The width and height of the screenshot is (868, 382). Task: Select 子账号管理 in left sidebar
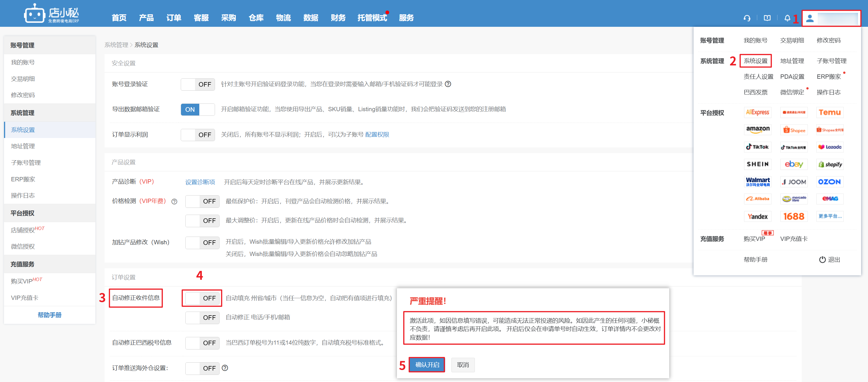[x=26, y=163]
